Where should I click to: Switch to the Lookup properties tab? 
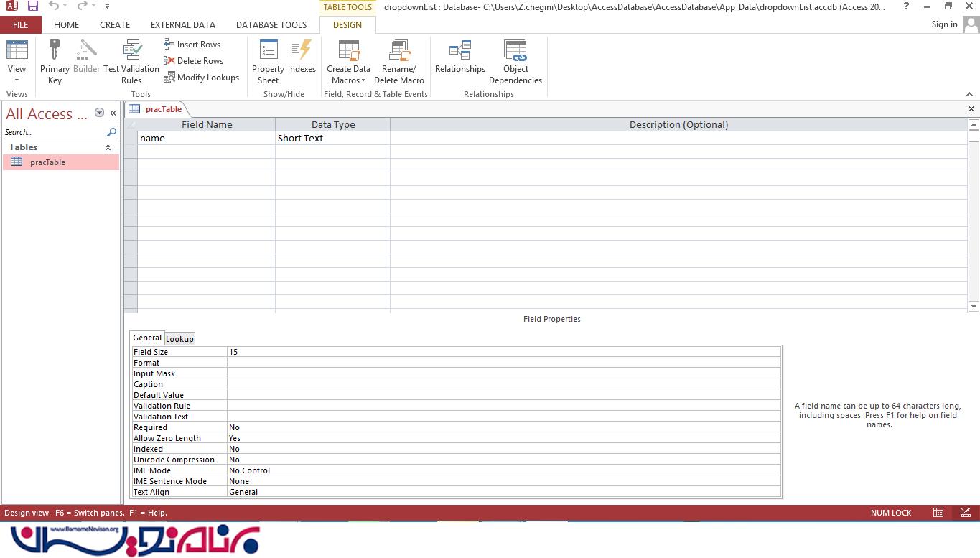(179, 339)
